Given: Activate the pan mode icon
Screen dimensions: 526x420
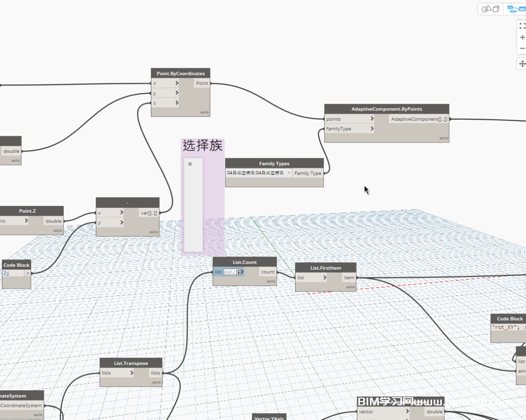Looking at the screenshot, I should [x=522, y=64].
